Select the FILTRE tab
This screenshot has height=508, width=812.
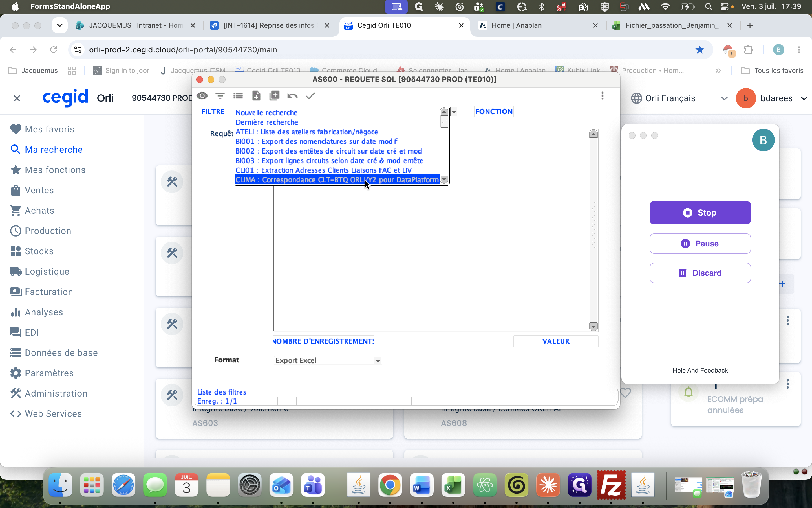[x=213, y=111]
